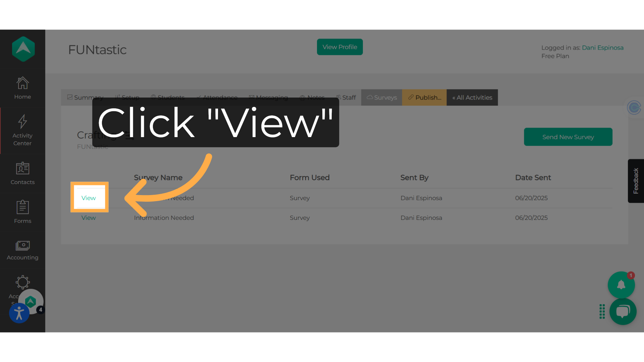The height and width of the screenshot is (362, 644).
Task: Switch to the Messaging tab
Action: pyautogui.click(x=268, y=98)
